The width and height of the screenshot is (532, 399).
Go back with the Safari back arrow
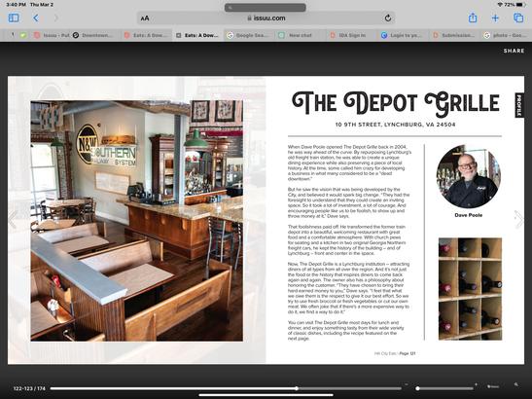coord(36,18)
